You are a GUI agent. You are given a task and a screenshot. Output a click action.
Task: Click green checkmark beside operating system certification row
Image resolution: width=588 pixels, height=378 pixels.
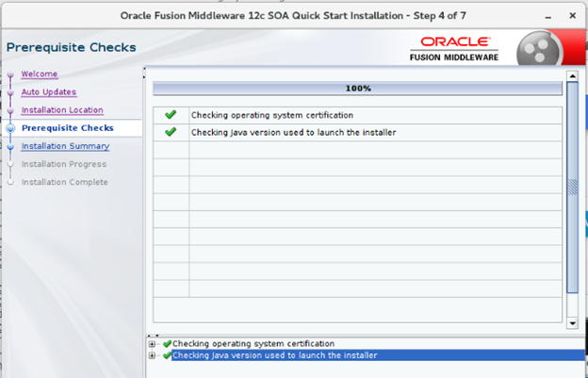click(171, 115)
